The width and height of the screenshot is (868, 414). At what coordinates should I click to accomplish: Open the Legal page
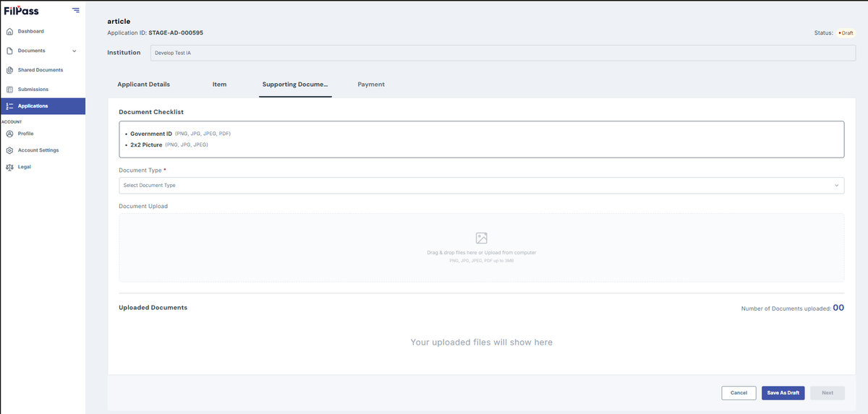(x=25, y=167)
